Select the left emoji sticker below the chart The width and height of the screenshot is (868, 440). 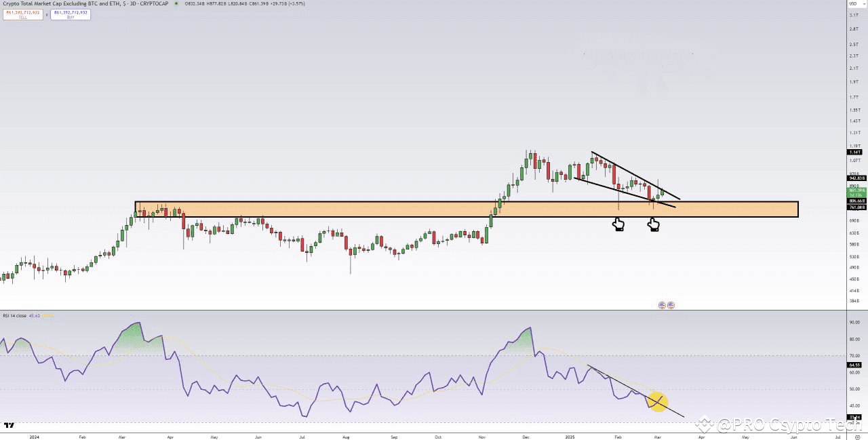(662, 305)
